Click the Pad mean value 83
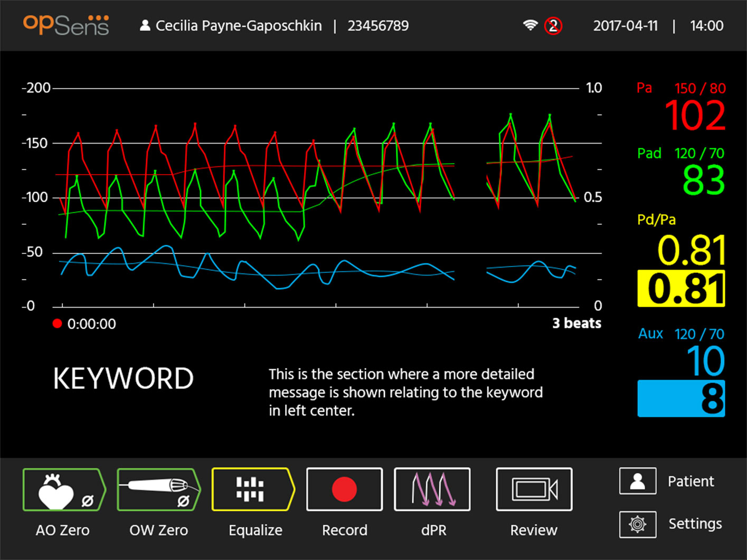Screen dimensions: 747x560 tap(704, 180)
